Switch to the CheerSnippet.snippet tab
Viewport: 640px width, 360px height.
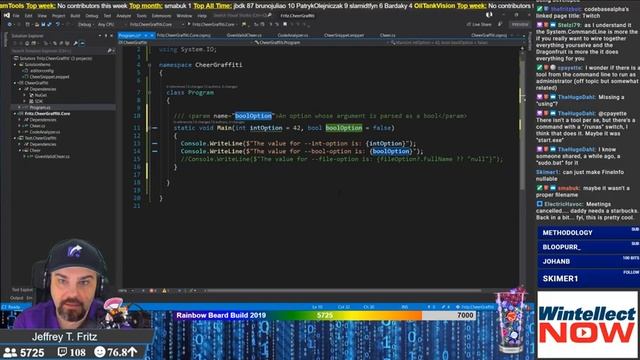pos(344,36)
